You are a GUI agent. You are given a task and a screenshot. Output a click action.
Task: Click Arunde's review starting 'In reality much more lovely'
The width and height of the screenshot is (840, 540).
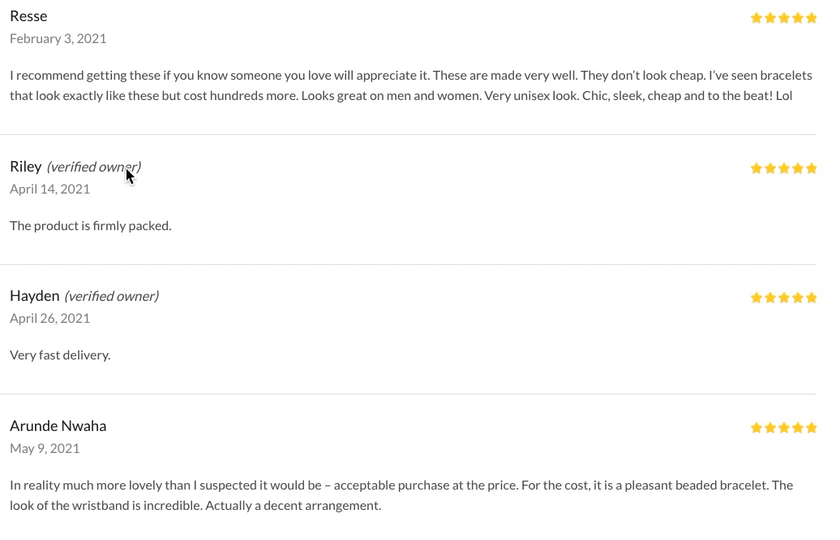click(x=401, y=496)
